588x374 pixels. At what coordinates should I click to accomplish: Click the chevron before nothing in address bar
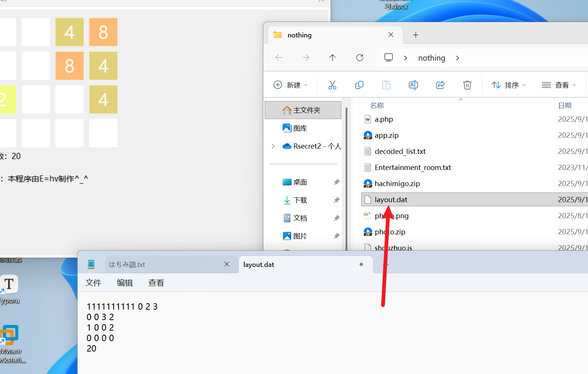click(x=405, y=58)
